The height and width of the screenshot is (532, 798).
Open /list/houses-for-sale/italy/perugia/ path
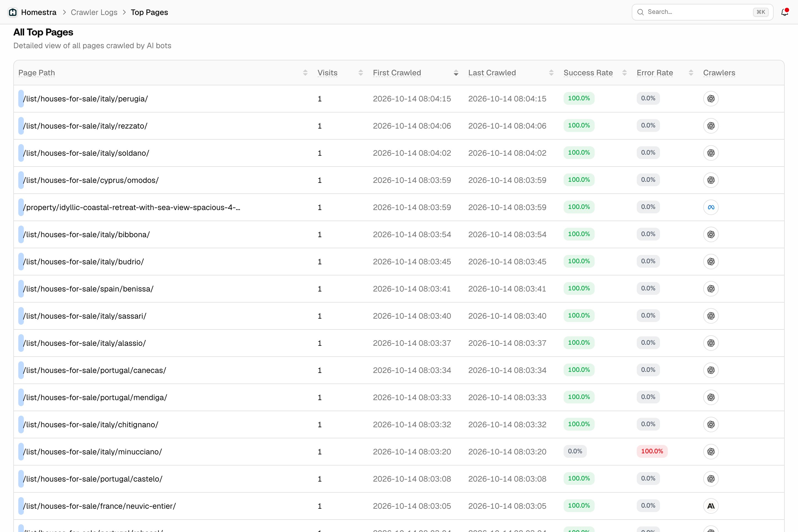pos(86,99)
